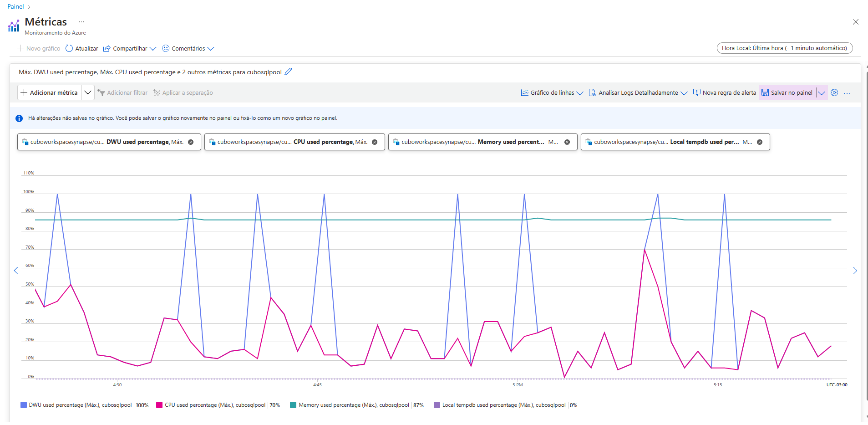Click the Local tempdb legend color swatch
Screen dimensions: 868x425
pyautogui.click(x=437, y=405)
